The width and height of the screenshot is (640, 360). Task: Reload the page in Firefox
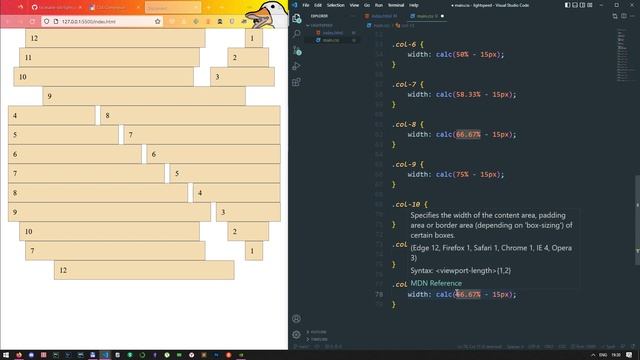(32, 21)
